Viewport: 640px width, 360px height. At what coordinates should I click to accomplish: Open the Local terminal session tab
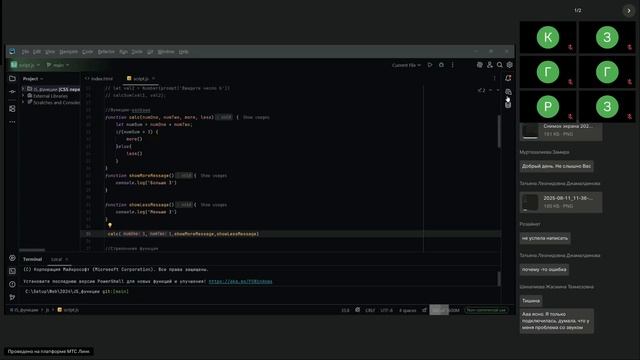(x=57, y=259)
